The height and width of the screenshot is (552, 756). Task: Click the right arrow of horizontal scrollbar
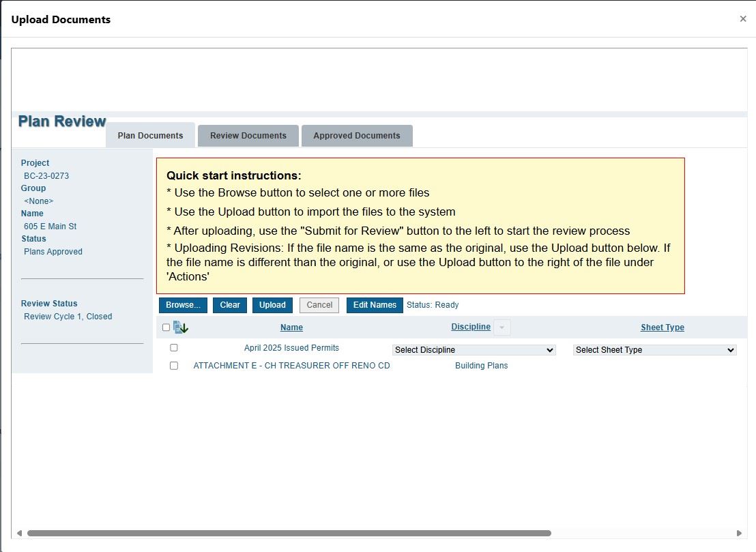[739, 533]
